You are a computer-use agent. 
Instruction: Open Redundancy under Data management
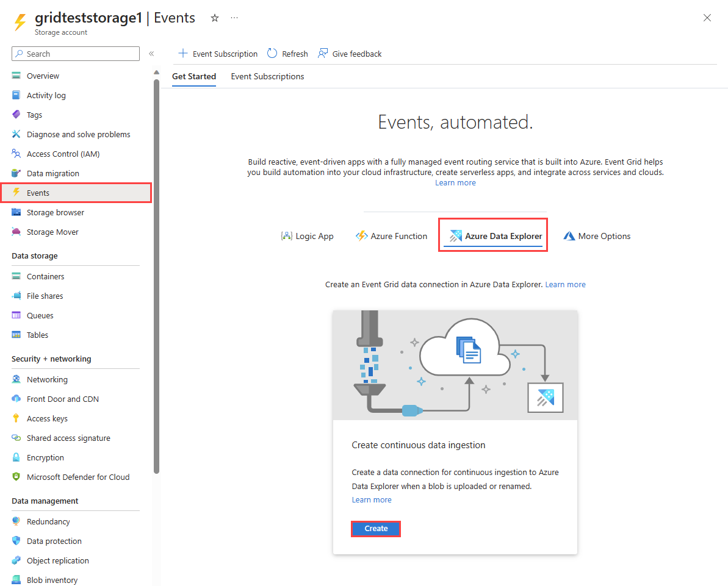point(48,521)
